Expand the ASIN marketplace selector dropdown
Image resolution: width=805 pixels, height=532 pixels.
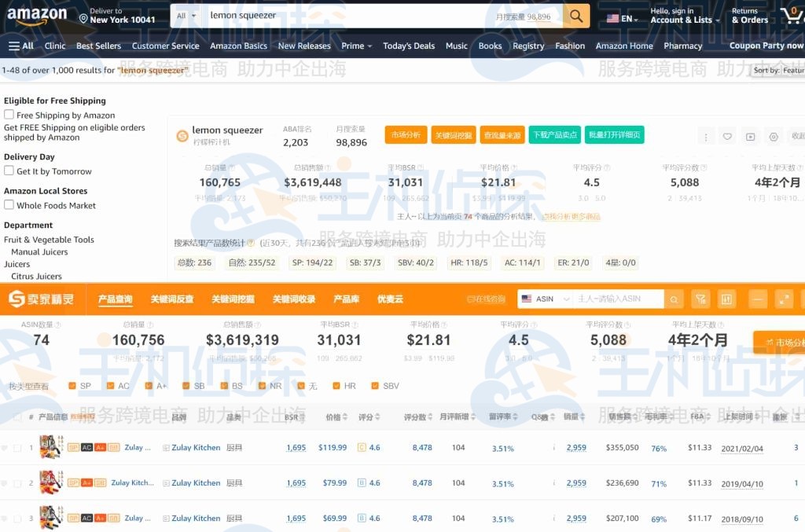point(545,299)
